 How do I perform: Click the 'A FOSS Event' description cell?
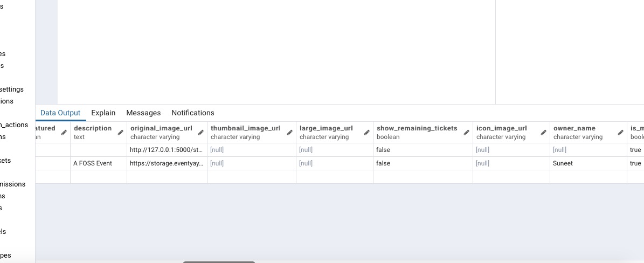click(x=99, y=163)
